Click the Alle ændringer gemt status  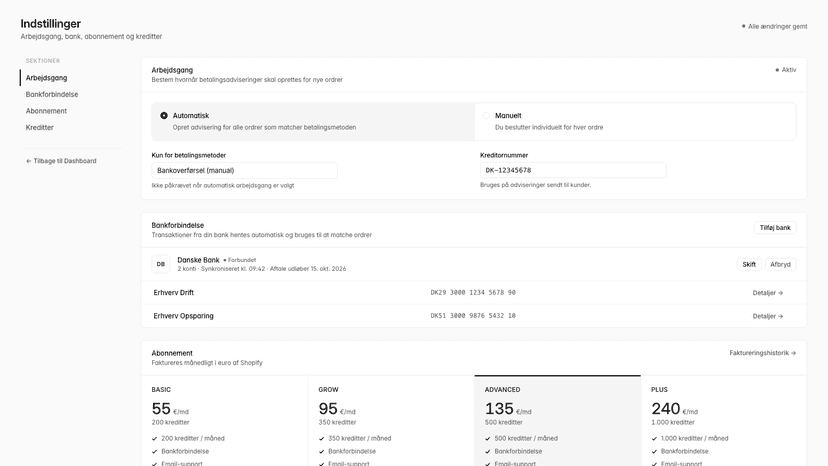tap(774, 26)
